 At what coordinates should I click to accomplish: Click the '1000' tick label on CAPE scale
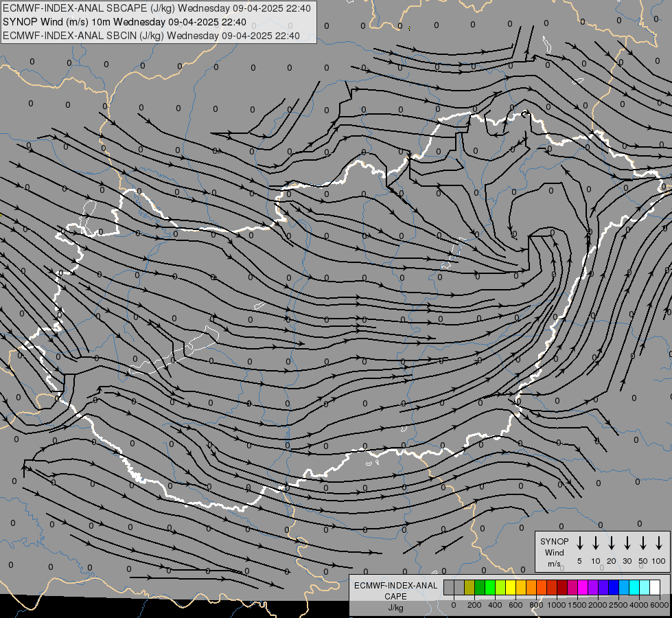coord(557,605)
